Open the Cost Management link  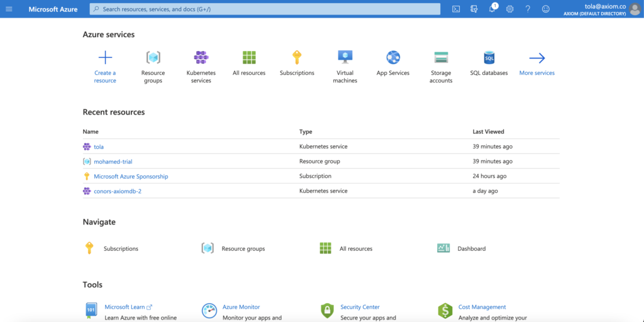482,307
